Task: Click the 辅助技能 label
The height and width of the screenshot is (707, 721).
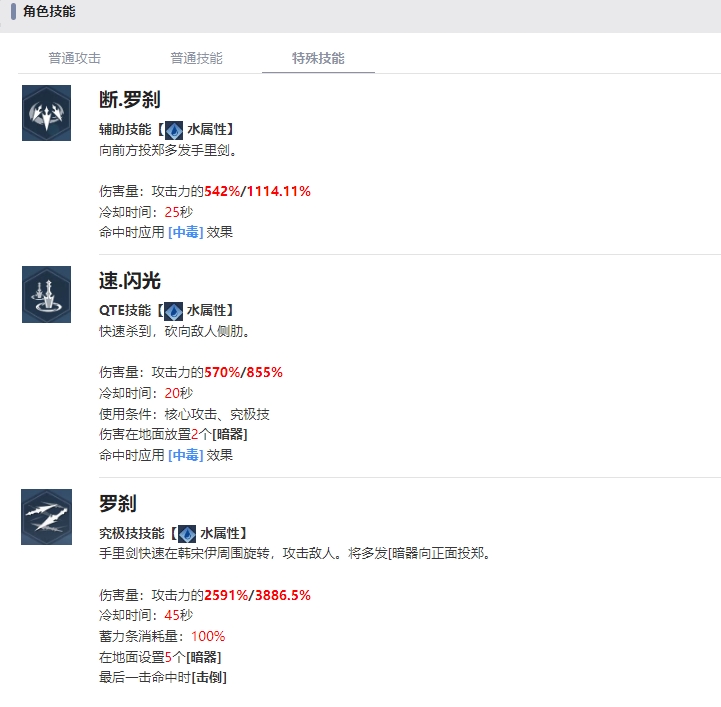Action: point(125,130)
